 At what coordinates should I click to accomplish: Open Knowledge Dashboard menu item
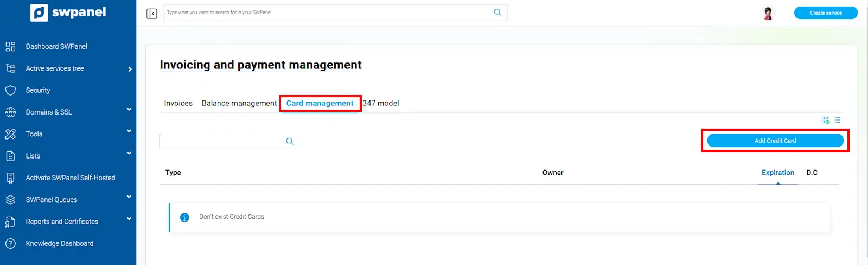tap(60, 243)
